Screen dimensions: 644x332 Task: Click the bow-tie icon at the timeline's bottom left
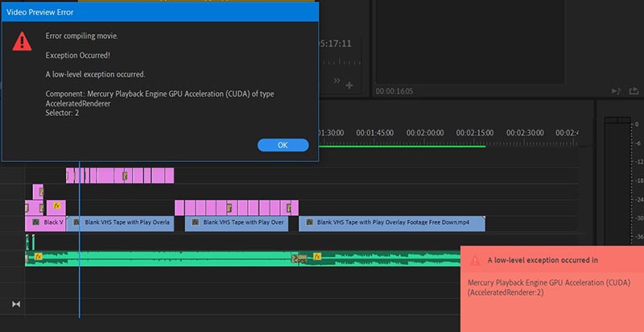16,304
